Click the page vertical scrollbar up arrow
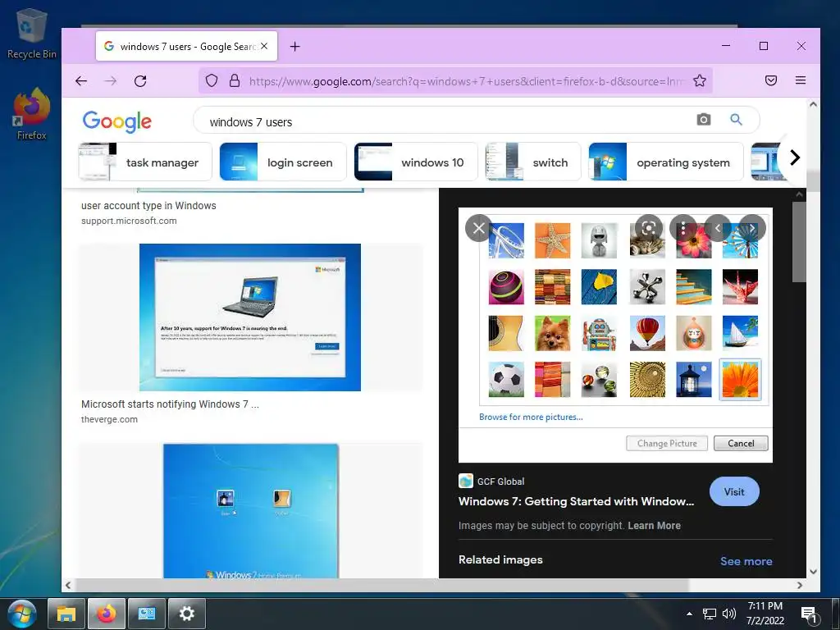 coord(813,104)
